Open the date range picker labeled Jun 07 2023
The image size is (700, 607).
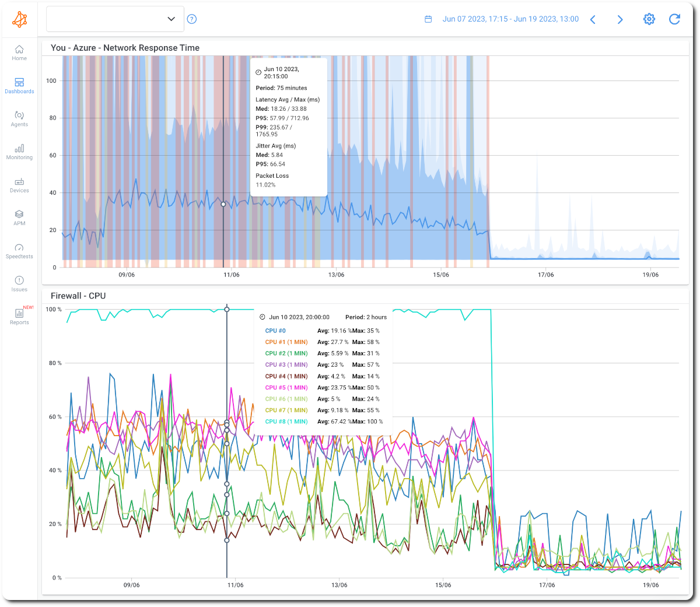click(510, 19)
